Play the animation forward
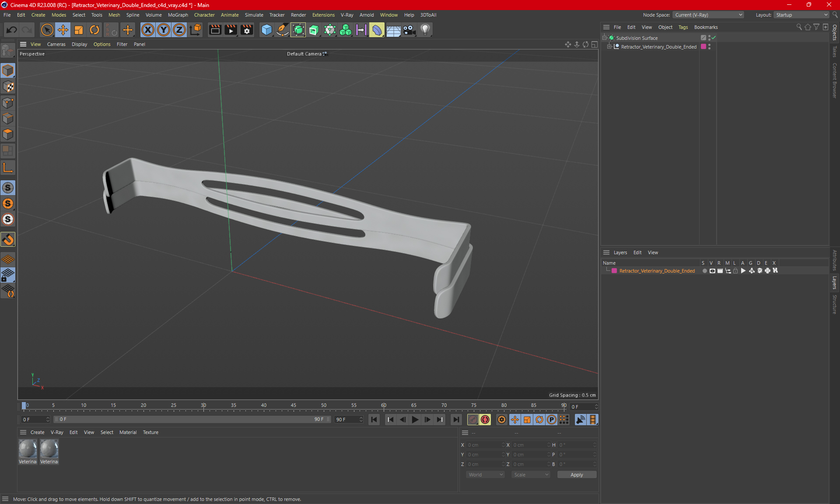Image resolution: width=840 pixels, height=504 pixels. 415,420
